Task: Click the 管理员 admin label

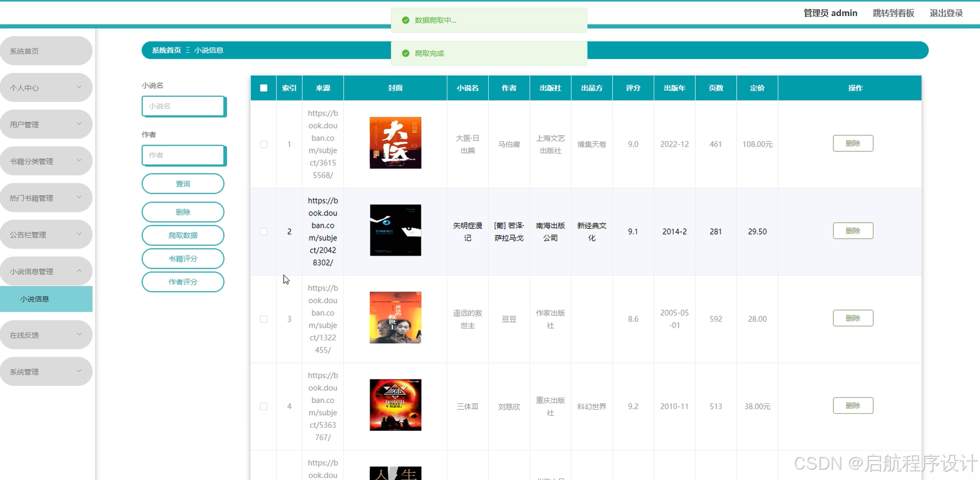Action: pyautogui.click(x=830, y=13)
